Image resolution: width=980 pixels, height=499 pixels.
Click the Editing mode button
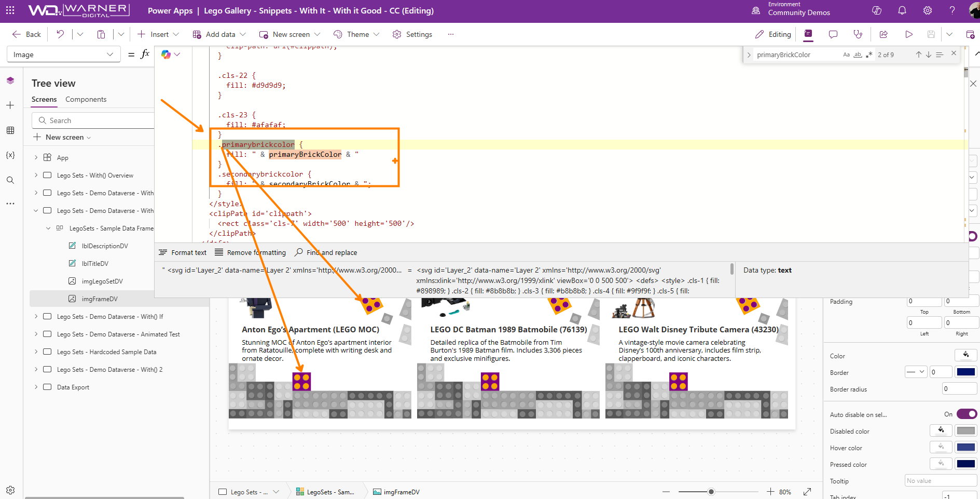click(x=773, y=34)
